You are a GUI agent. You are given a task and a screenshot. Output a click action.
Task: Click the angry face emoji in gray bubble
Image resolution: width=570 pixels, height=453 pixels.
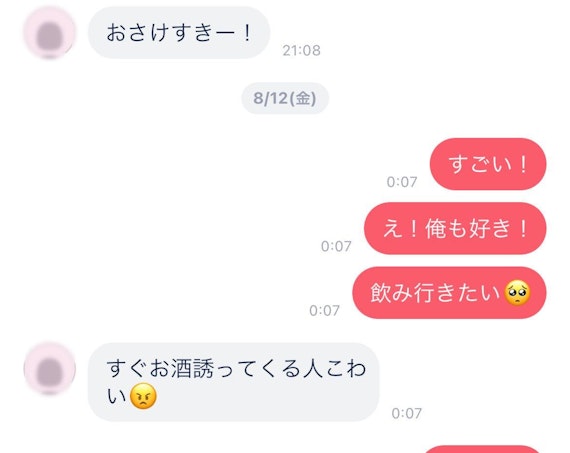click(144, 396)
